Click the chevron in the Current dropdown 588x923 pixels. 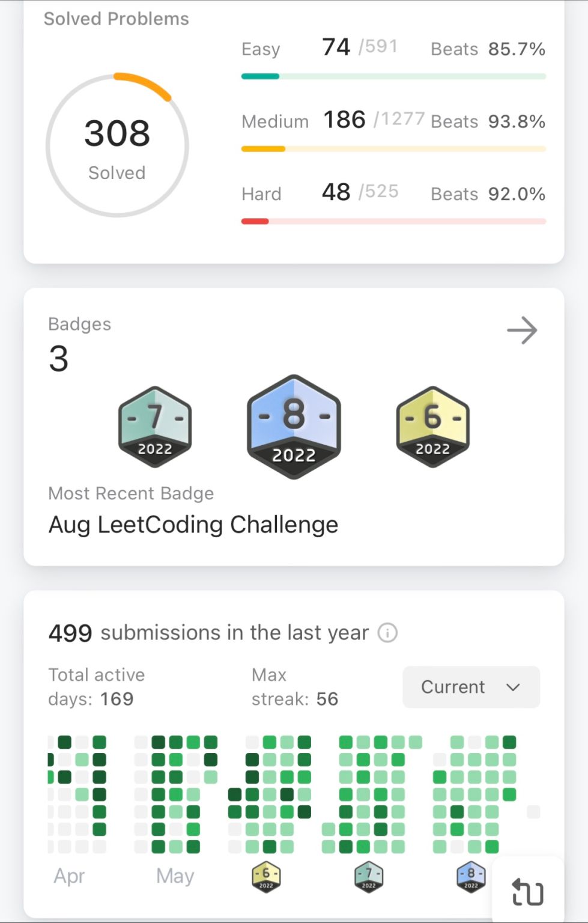(513, 687)
